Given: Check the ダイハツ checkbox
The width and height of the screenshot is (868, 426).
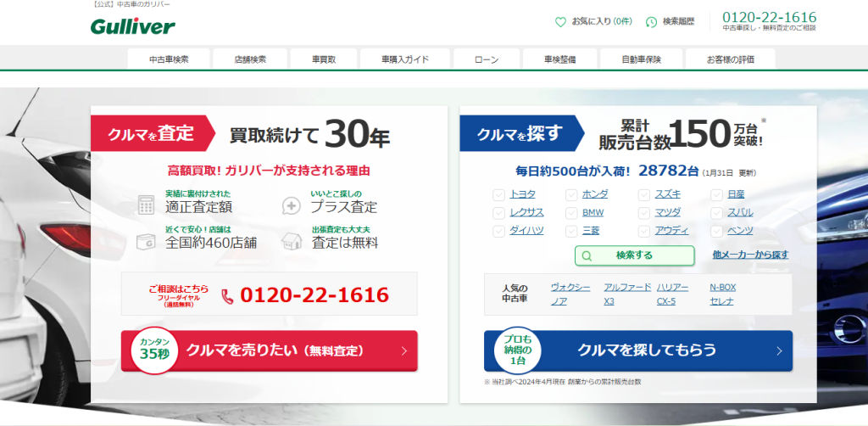Looking at the screenshot, I should click(498, 231).
